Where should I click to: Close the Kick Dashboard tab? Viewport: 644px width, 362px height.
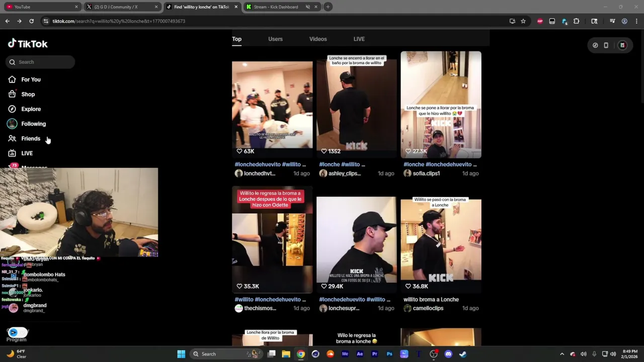pyautogui.click(x=316, y=7)
